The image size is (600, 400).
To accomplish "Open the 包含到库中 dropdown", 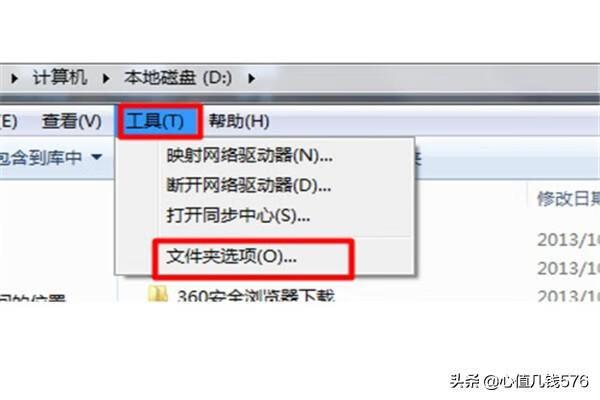I will [x=51, y=157].
